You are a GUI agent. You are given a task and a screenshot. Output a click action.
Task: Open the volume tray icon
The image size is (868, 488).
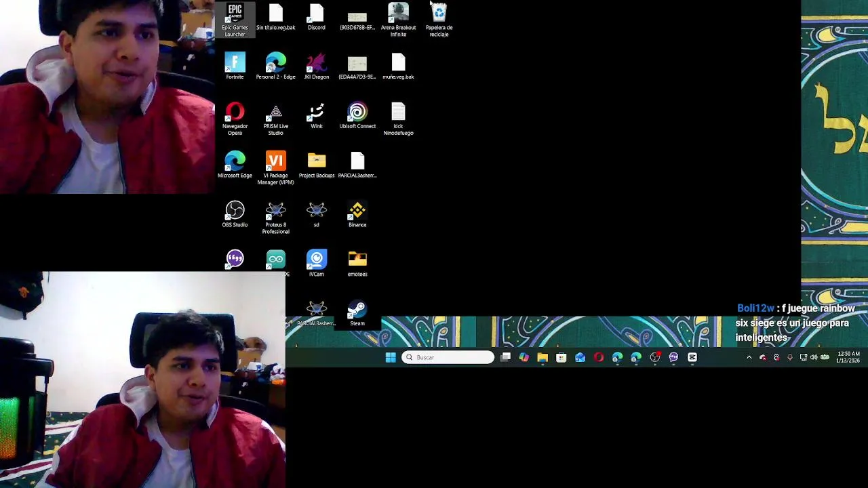tap(814, 357)
